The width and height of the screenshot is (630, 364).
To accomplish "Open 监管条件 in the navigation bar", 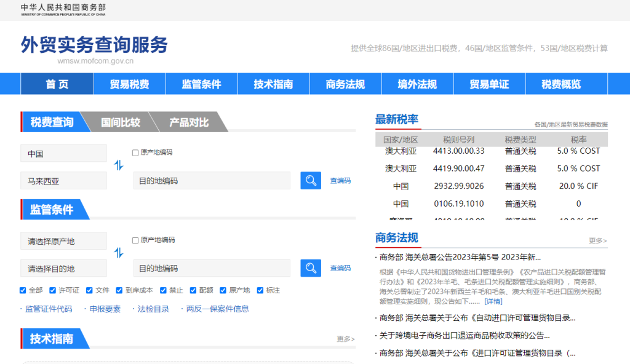I will 201,84.
